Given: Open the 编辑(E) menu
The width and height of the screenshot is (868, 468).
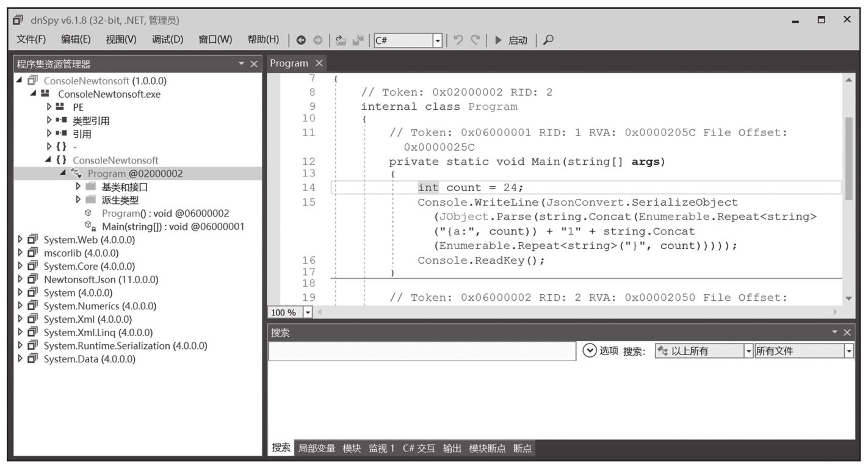Looking at the screenshot, I should (x=76, y=40).
